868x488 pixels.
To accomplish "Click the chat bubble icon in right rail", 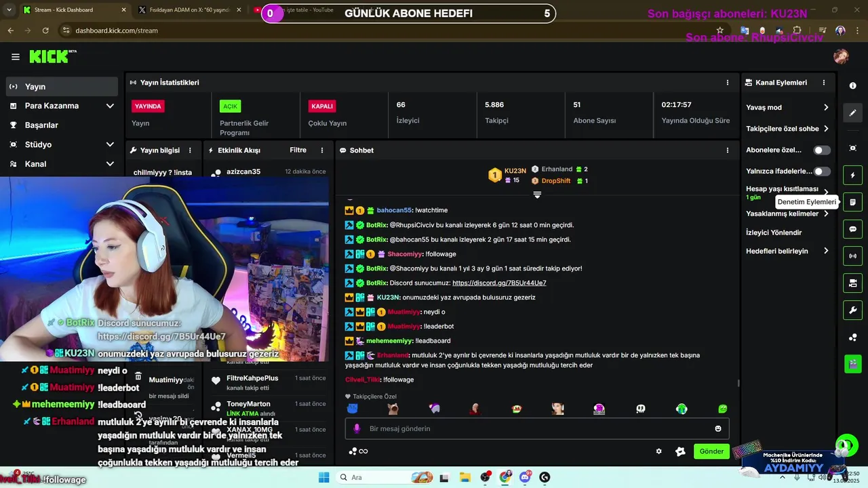I will point(852,229).
